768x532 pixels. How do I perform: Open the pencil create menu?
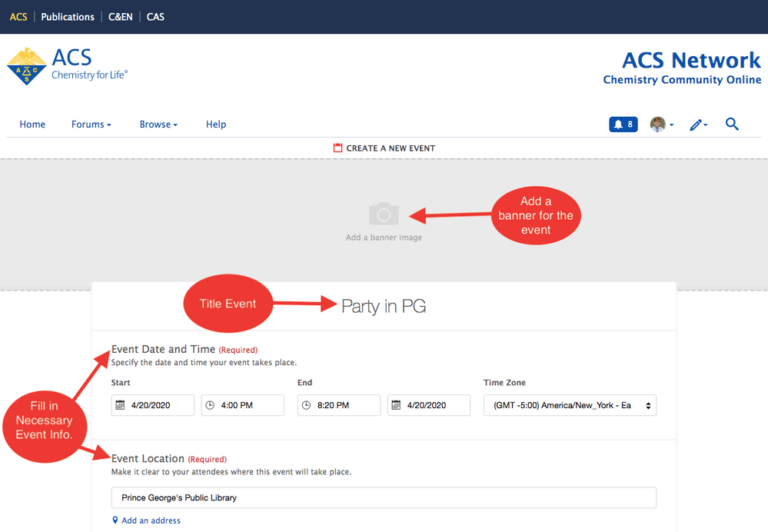pyautogui.click(x=698, y=125)
